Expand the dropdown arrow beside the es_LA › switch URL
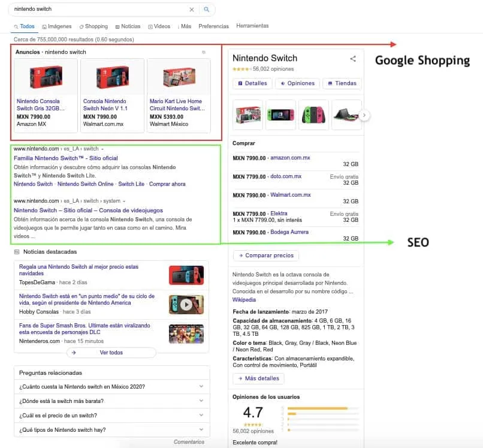483x448 pixels. tap(102, 149)
